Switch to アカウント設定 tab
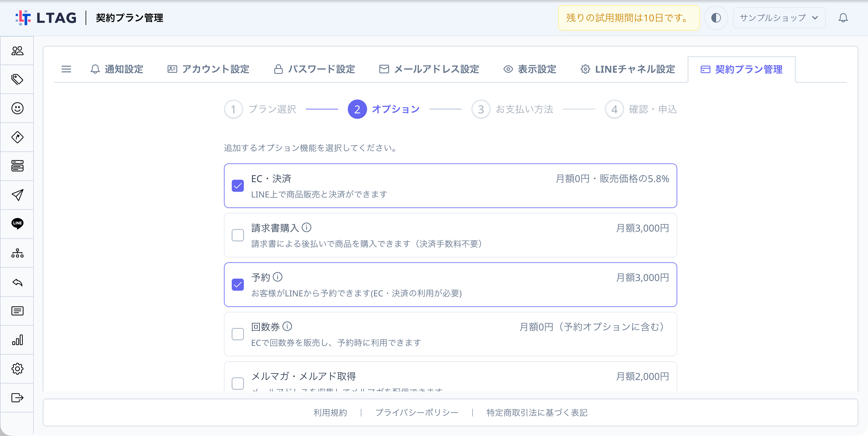868x436 pixels. tap(208, 69)
